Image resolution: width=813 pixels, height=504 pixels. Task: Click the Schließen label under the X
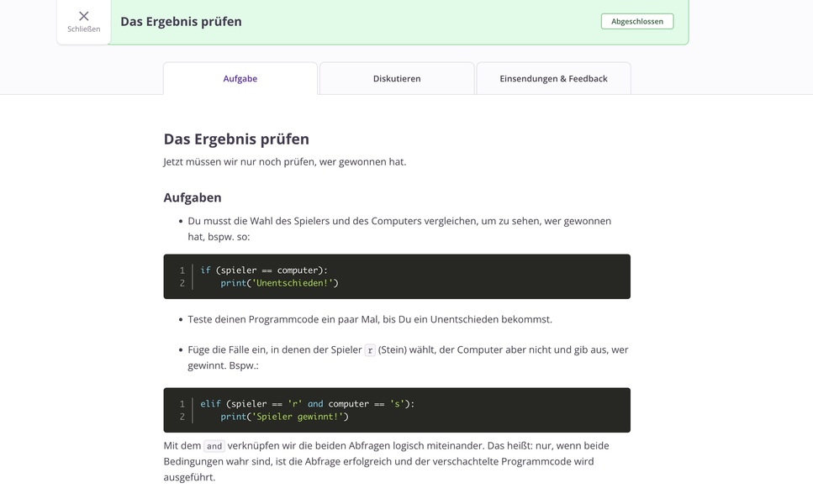tap(84, 29)
